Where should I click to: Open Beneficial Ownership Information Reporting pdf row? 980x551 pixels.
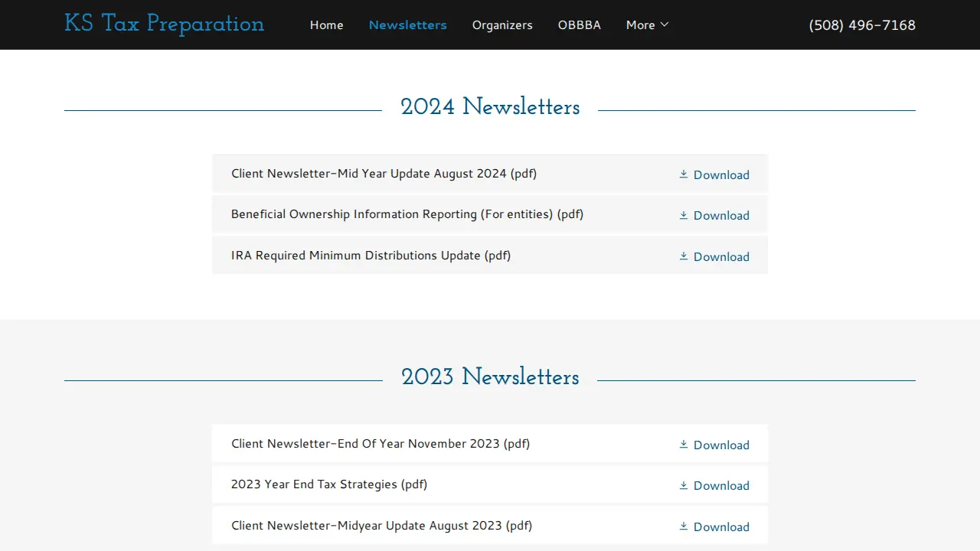point(490,214)
